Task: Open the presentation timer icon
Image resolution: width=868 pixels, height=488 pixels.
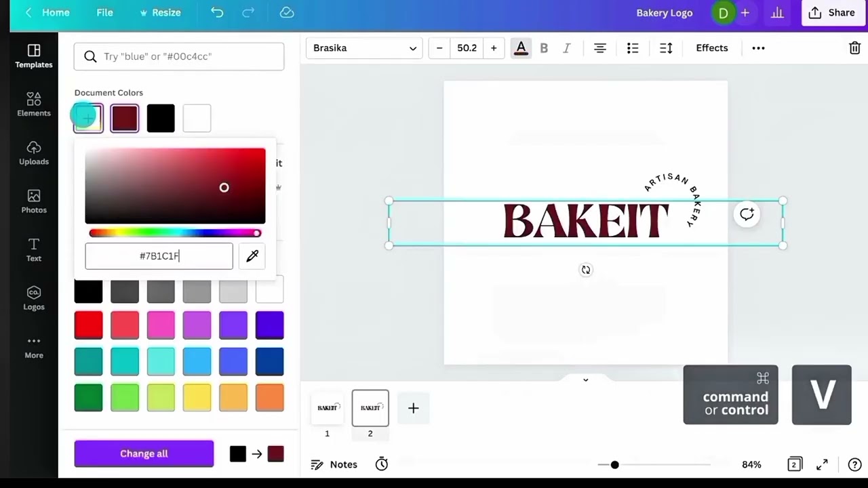Action: click(x=382, y=464)
